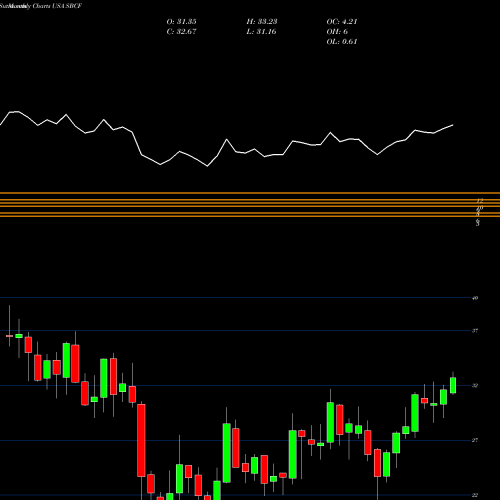Click the open price value O: 31.35
This screenshot has height=500, width=500.
[181, 22]
